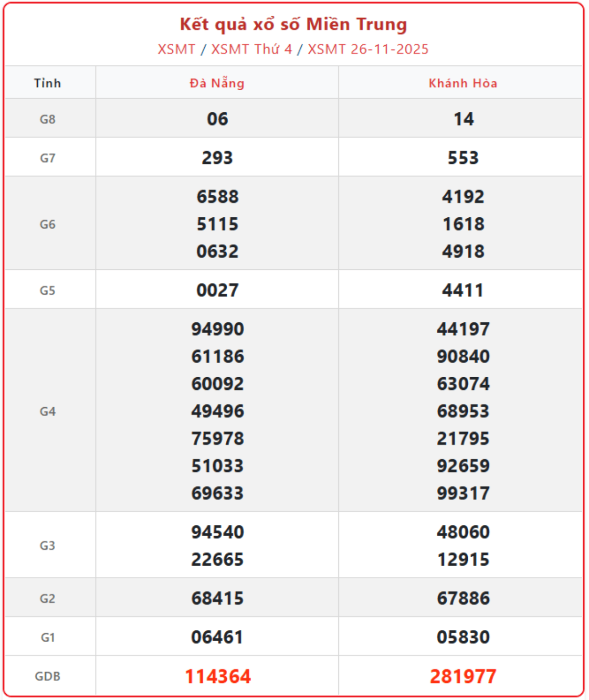
Task: Select the G8 result 14
Action: point(463,119)
